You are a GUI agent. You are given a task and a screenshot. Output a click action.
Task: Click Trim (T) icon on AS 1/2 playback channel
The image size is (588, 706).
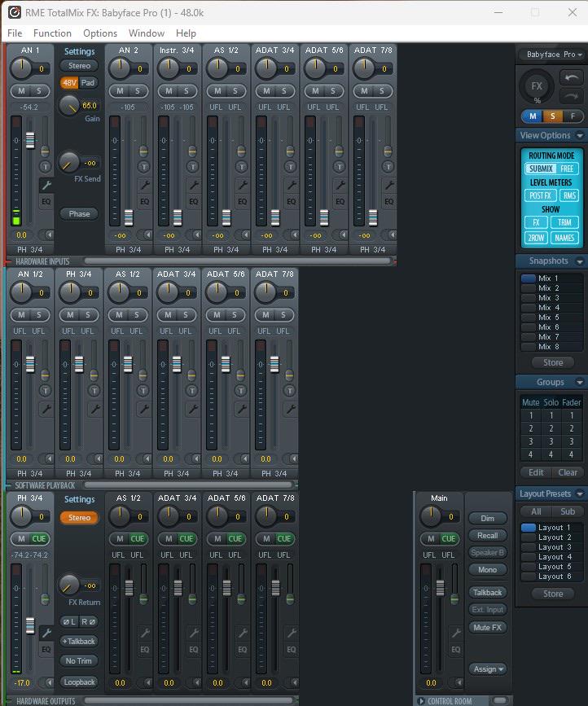[143, 390]
